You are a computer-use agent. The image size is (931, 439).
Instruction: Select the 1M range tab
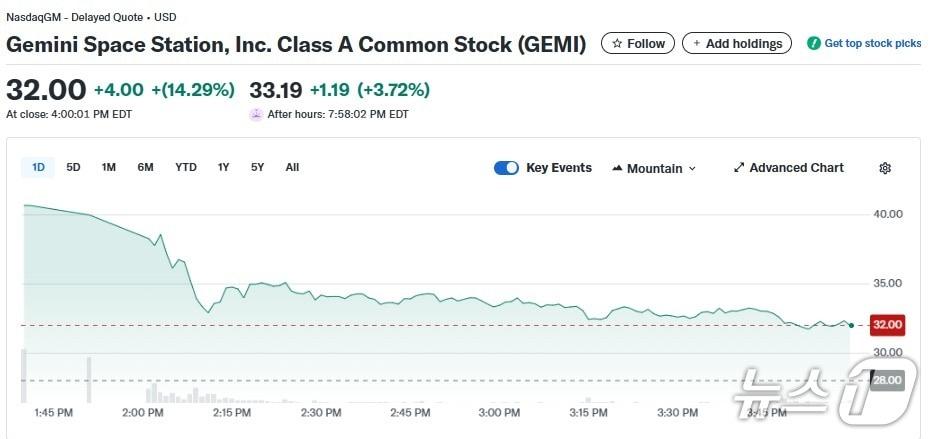(108, 167)
